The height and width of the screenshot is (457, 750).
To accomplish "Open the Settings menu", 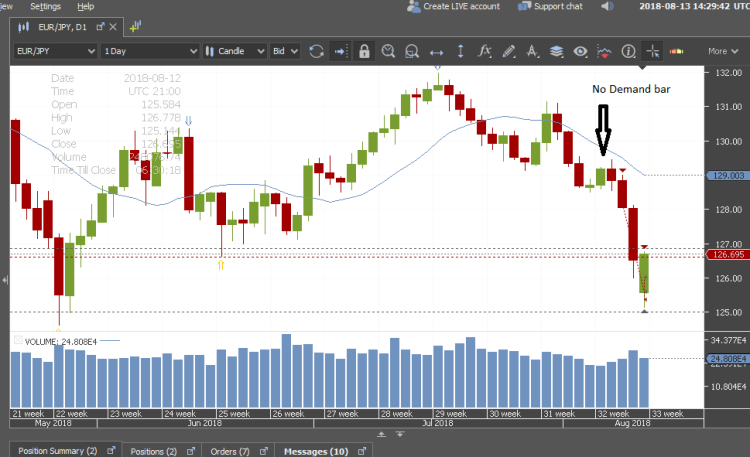I will point(45,6).
